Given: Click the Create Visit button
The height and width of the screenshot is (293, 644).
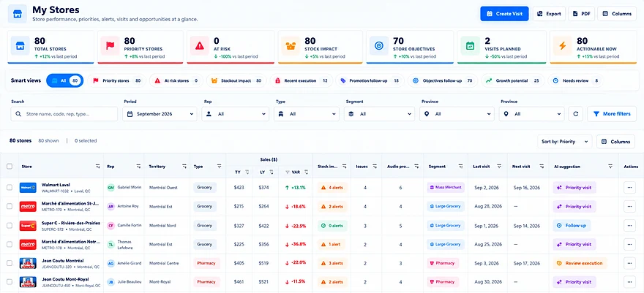Looking at the screenshot, I should pyautogui.click(x=504, y=14).
